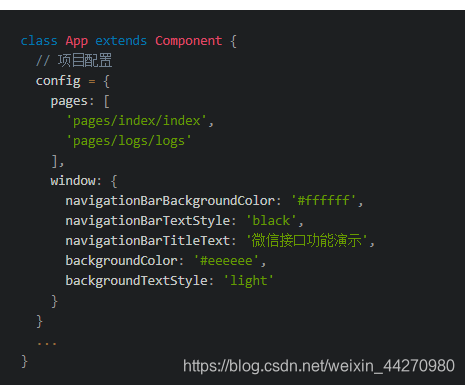
Task: Click the '#eeeeee' color string
Action: [226, 260]
